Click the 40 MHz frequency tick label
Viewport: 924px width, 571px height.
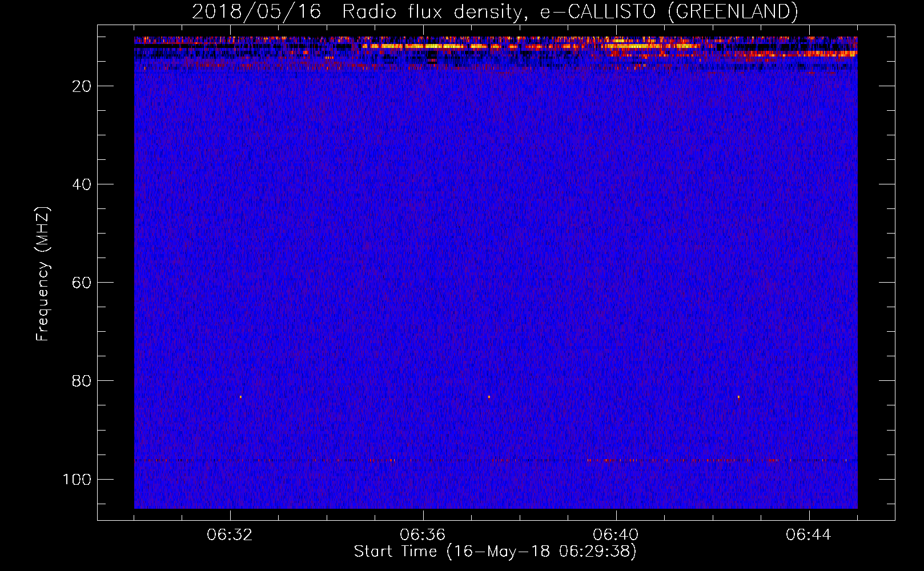pos(82,184)
